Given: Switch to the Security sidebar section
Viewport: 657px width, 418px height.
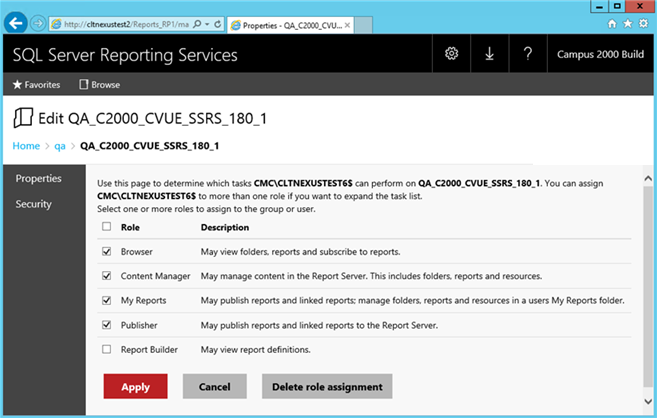Looking at the screenshot, I should 34,204.
